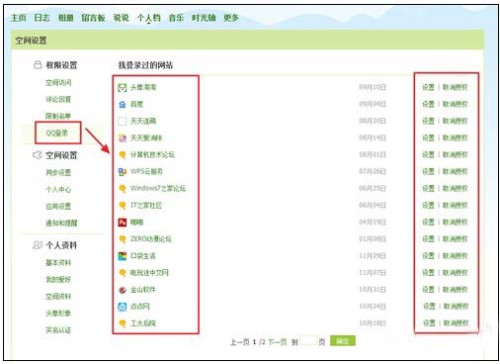Click 取消授权 in the 09月04日 row
The height and width of the screenshot is (364, 500).
coord(455,104)
